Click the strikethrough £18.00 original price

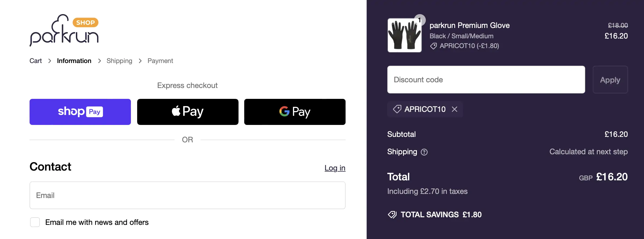pyautogui.click(x=618, y=25)
